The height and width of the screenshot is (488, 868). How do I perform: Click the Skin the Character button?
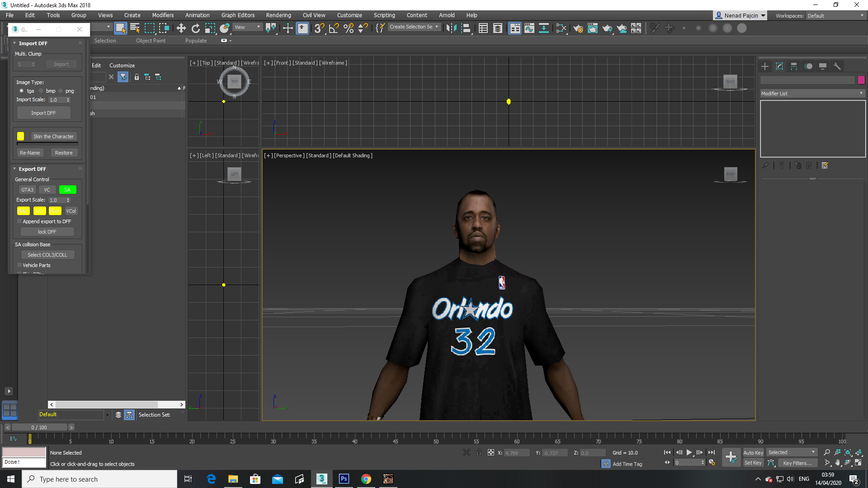coord(53,136)
